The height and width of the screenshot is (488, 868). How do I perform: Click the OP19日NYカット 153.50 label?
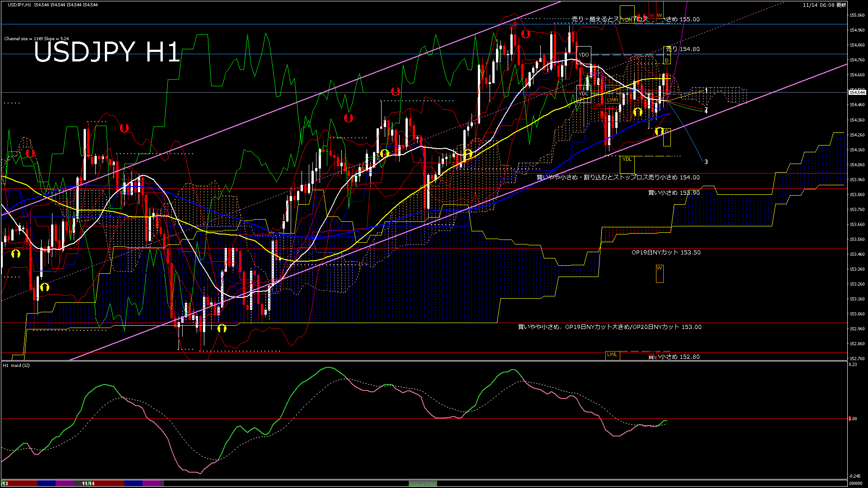tap(665, 253)
